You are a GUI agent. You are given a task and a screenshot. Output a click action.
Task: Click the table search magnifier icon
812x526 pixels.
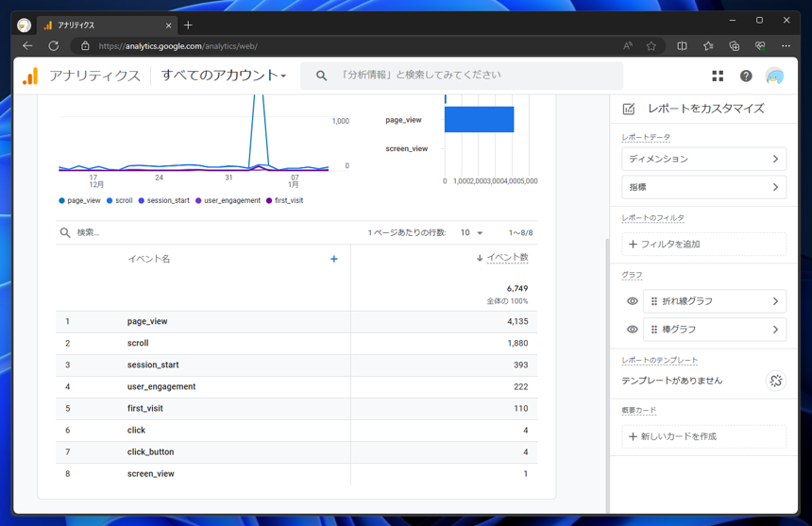[65, 232]
